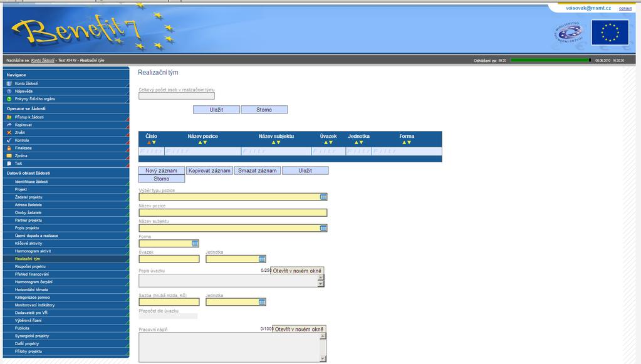Click the Ministerstvo pro místní rozvoj logo

tap(568, 33)
